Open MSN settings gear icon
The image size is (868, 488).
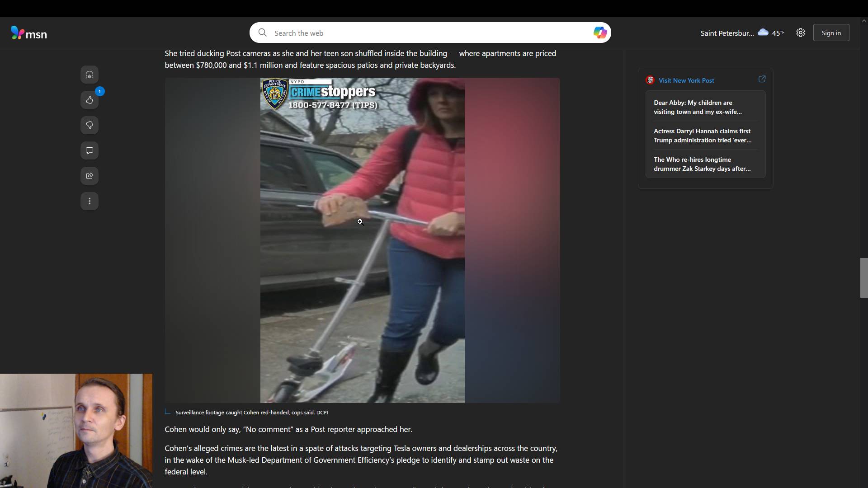pos(801,33)
